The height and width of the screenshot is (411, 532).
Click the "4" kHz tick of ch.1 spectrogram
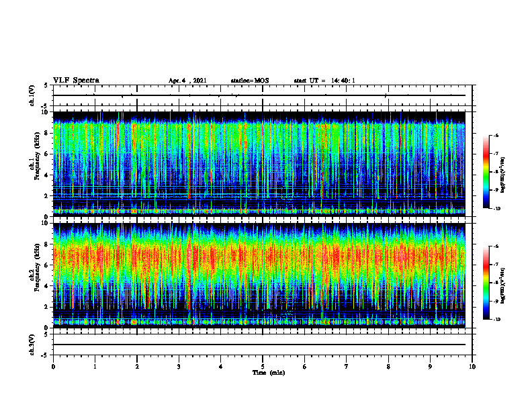coord(47,175)
